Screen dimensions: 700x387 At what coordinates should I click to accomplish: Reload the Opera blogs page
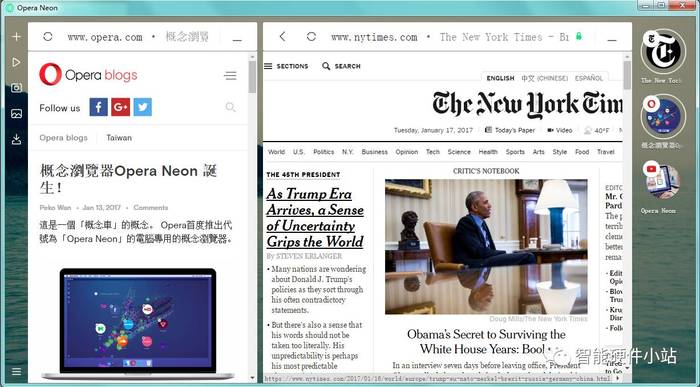coord(48,37)
